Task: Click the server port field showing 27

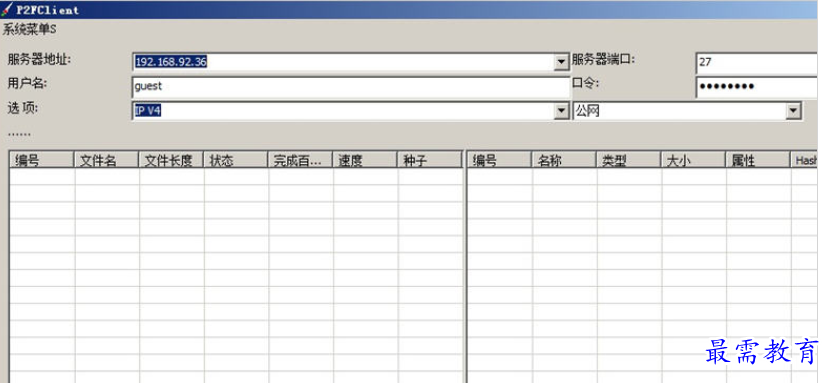Action: coord(757,62)
